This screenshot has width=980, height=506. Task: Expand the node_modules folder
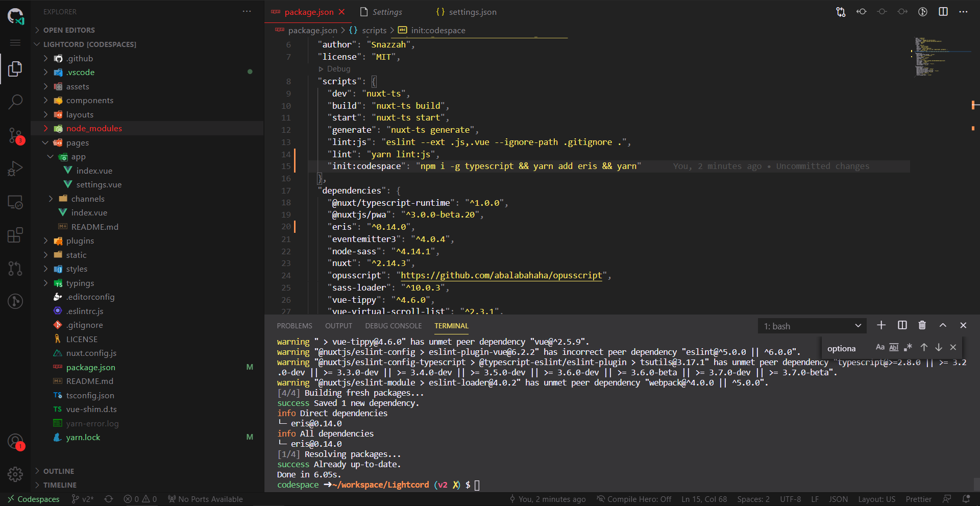click(x=94, y=129)
